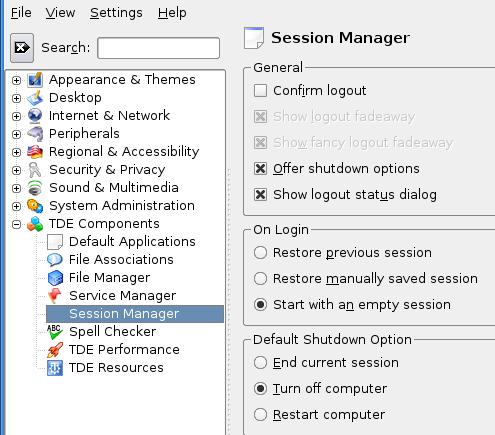495x435 pixels.
Task: Click the Security & Privacy keys icon
Action: [x=35, y=170]
